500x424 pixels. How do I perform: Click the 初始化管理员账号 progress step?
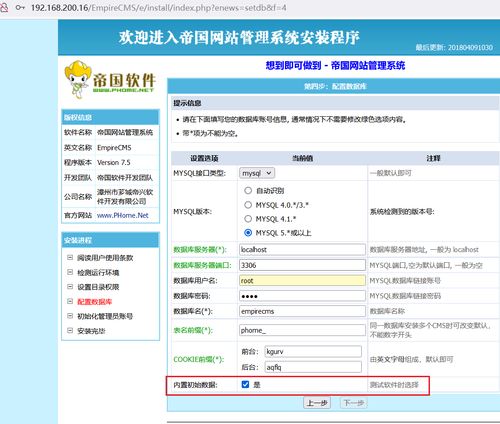coord(105,316)
